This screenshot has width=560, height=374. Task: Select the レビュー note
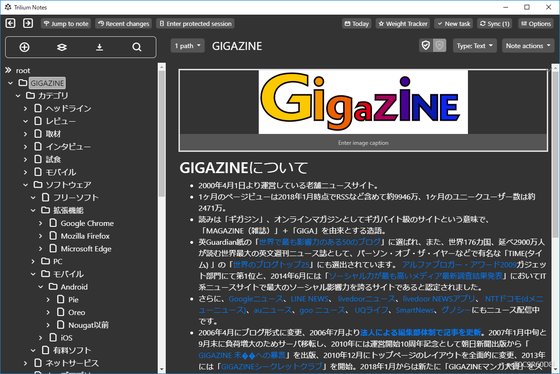click(x=60, y=121)
